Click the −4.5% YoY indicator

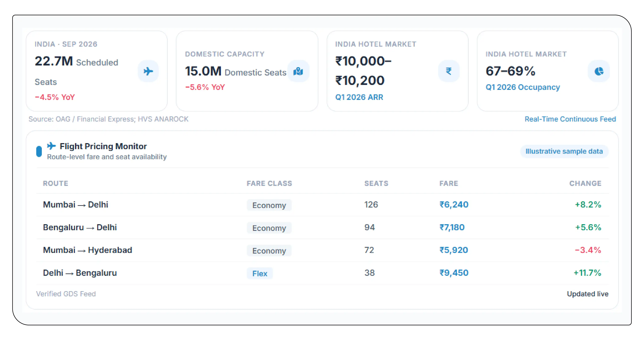pyautogui.click(x=55, y=97)
